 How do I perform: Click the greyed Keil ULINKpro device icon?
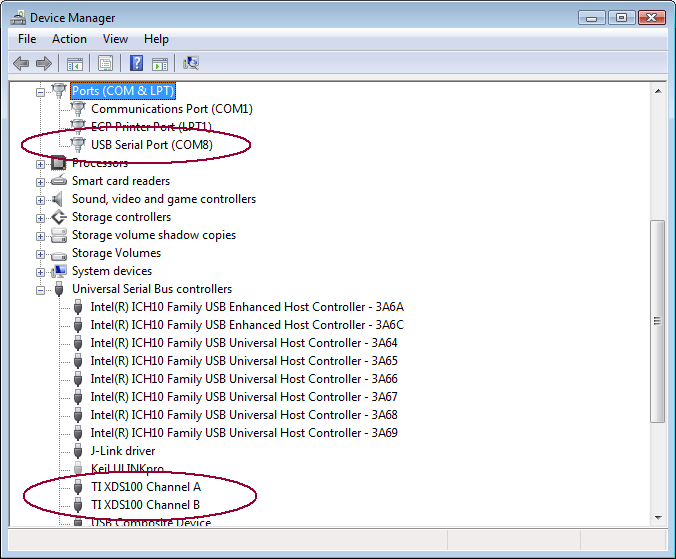pos(78,468)
